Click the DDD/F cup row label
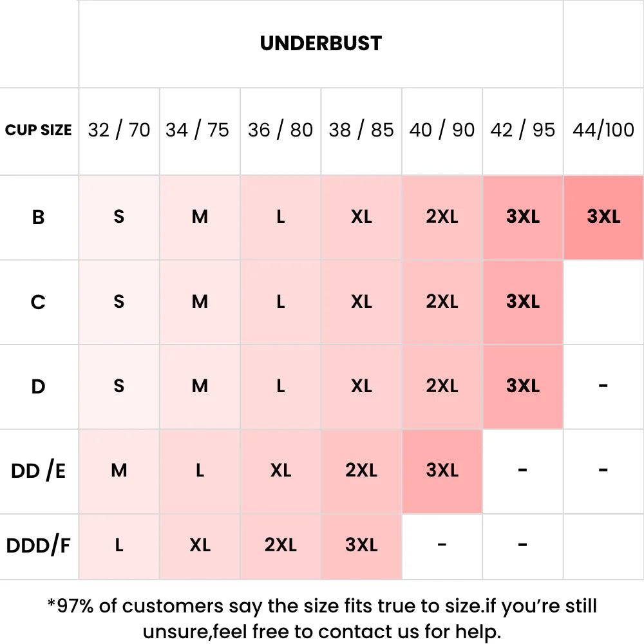Image resolution: width=644 pixels, height=644 pixels. (39, 546)
